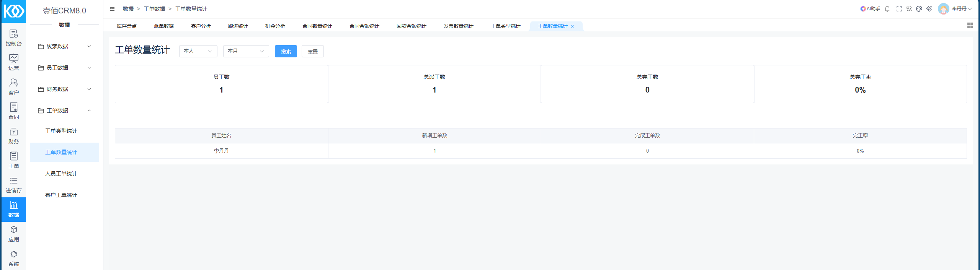The height and width of the screenshot is (270, 980).
Task: Switch to the 工单类型统计 tab
Action: click(x=506, y=26)
